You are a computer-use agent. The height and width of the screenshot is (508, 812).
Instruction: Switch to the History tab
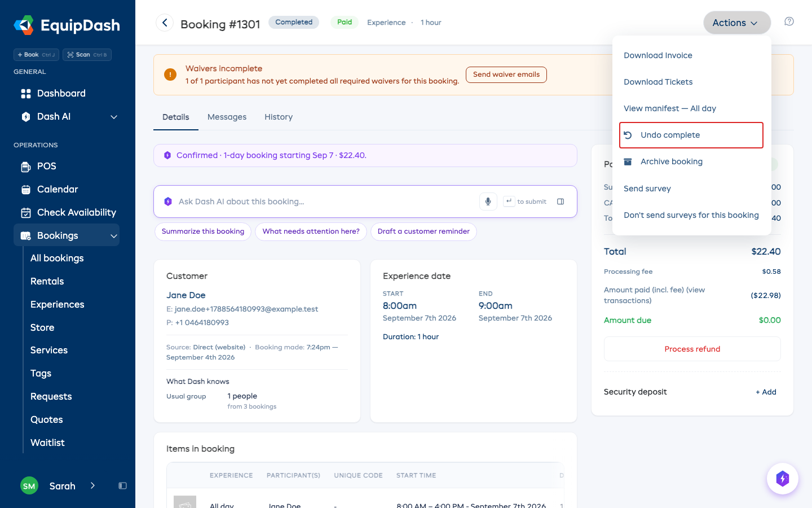pos(279,117)
